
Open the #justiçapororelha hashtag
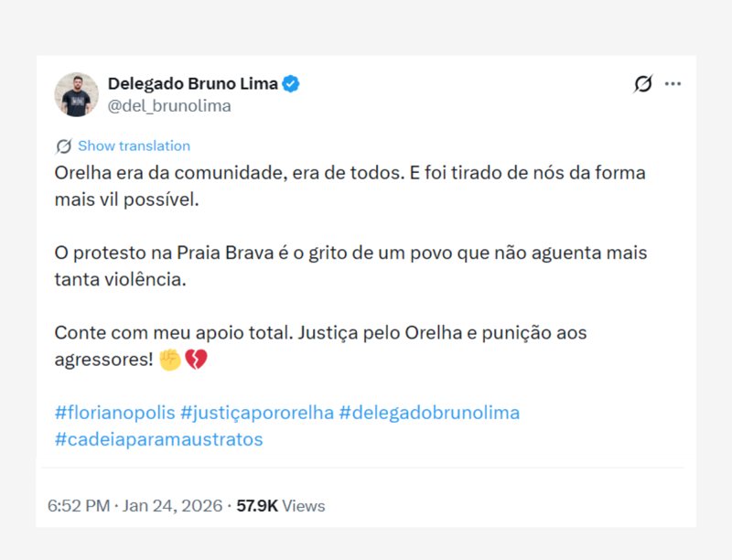257,413
